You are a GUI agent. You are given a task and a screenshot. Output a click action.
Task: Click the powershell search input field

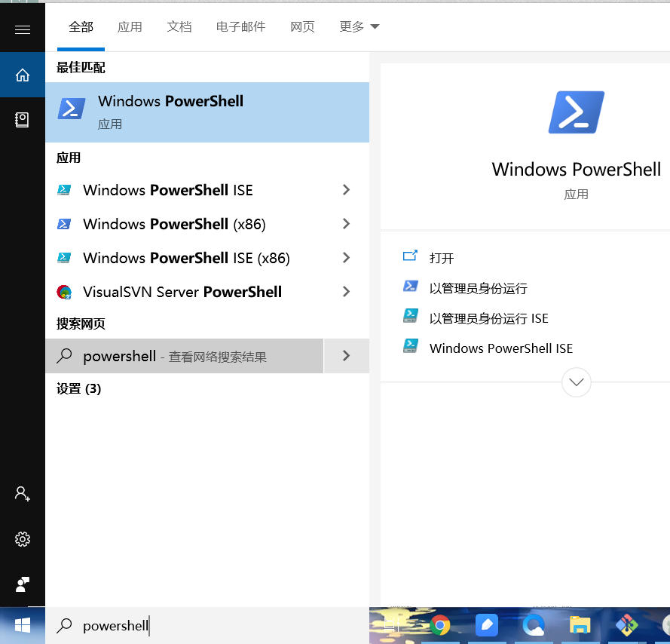(207, 626)
